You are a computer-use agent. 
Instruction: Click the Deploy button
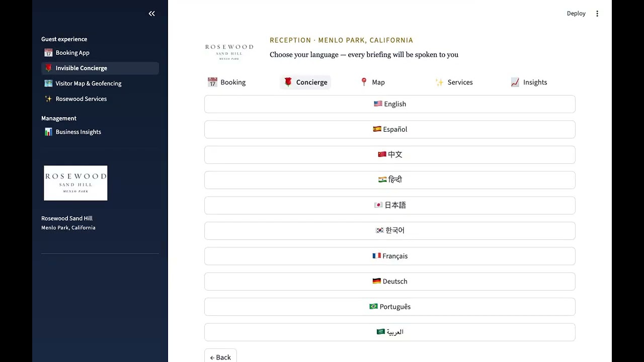pos(576,14)
